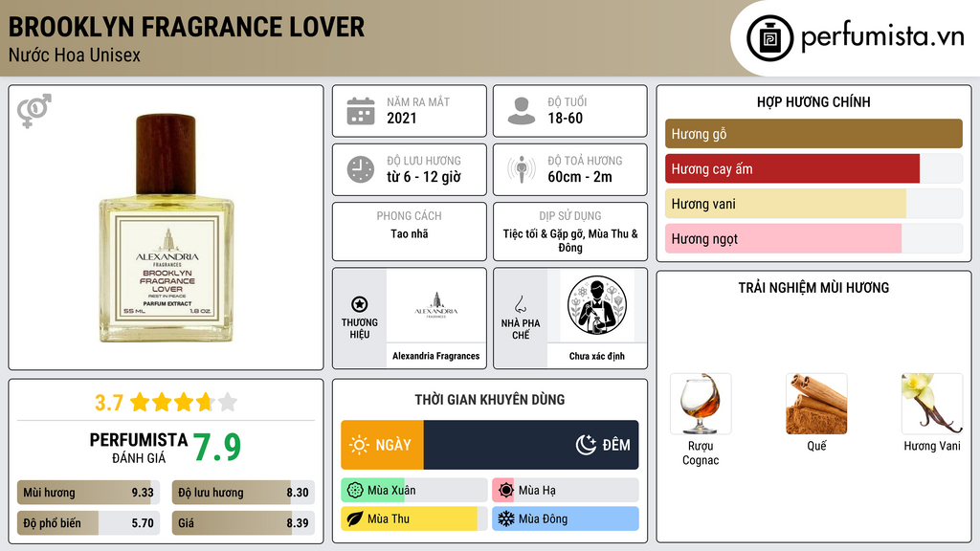Click the star badge icon above Thương hiệu
Viewport: 980px width, 551px height.
tap(360, 304)
